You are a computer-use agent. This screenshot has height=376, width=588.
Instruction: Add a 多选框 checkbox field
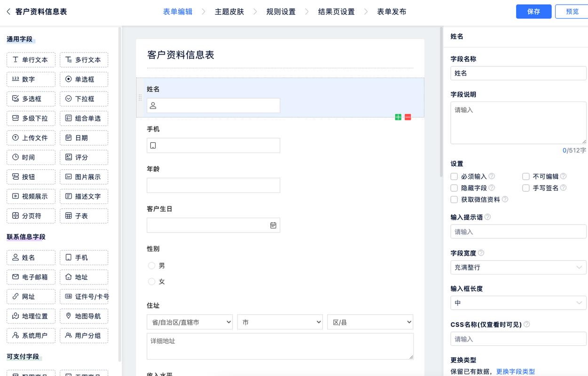pyautogui.click(x=31, y=99)
